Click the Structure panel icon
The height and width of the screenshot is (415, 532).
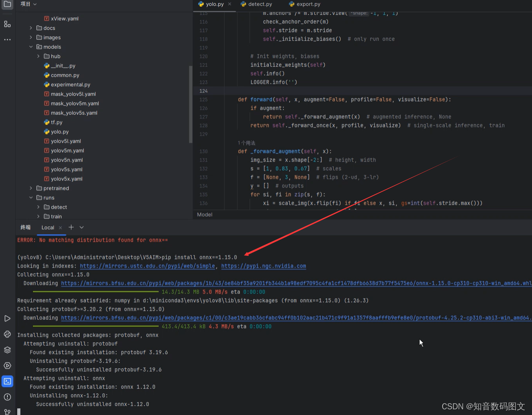[7, 24]
